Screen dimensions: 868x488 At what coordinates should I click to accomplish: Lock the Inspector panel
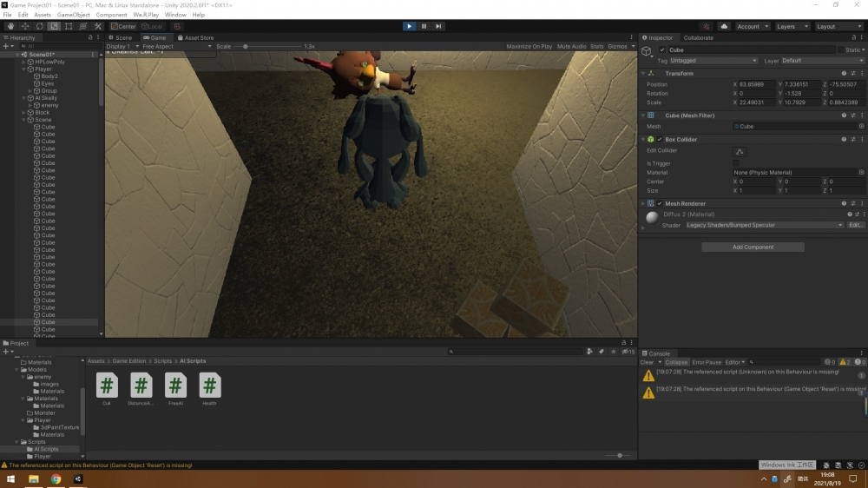pos(853,37)
